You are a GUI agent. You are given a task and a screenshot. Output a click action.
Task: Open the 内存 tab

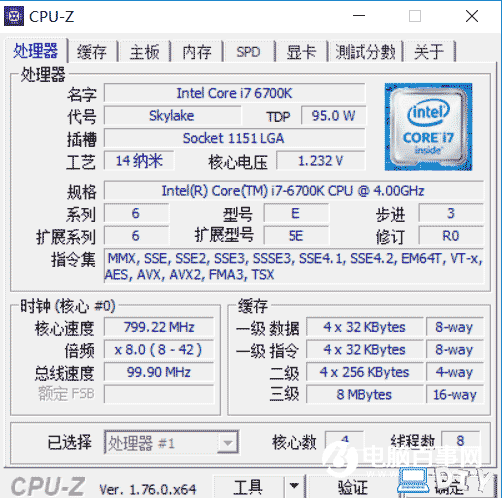pos(197,52)
